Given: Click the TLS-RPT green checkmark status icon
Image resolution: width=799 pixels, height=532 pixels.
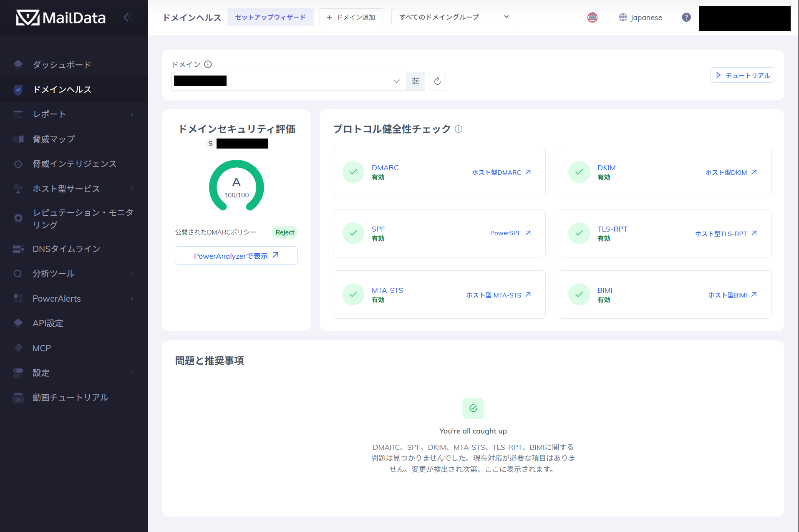Looking at the screenshot, I should [579, 233].
